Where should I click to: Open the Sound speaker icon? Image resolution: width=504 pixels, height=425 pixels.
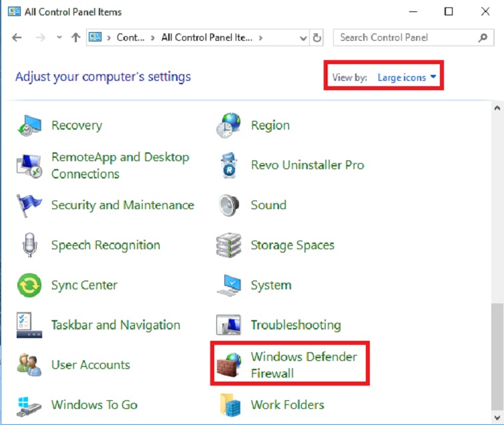[229, 205]
